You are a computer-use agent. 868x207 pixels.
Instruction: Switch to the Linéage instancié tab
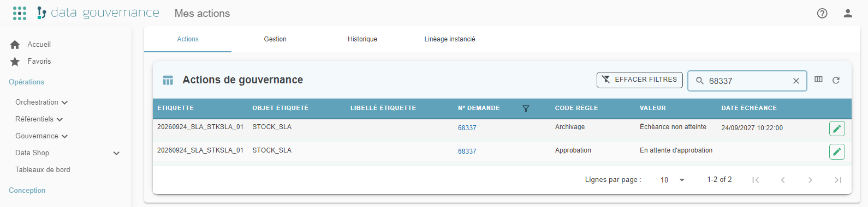pos(450,39)
